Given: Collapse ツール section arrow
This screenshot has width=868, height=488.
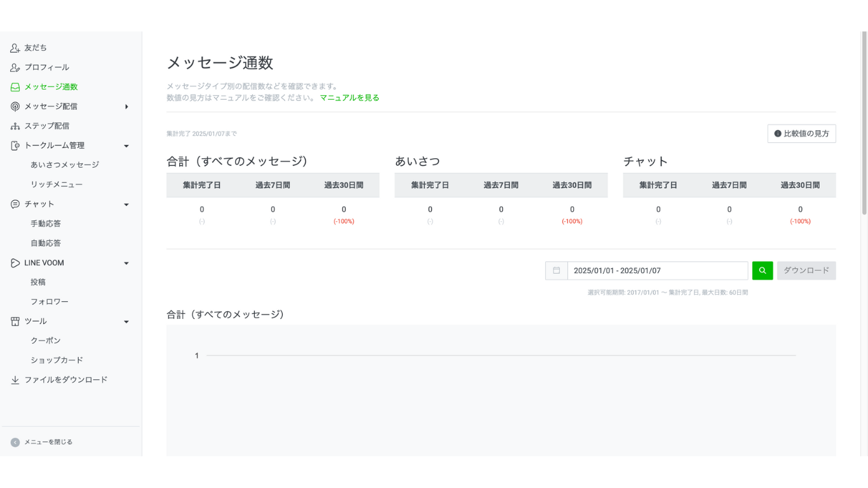Looking at the screenshot, I should [x=126, y=322].
